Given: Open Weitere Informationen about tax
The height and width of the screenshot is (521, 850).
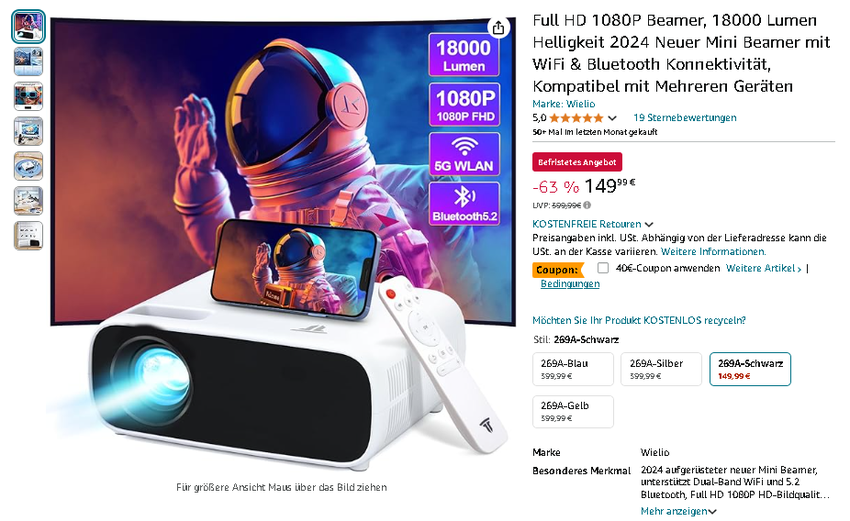Looking at the screenshot, I should 713,252.
